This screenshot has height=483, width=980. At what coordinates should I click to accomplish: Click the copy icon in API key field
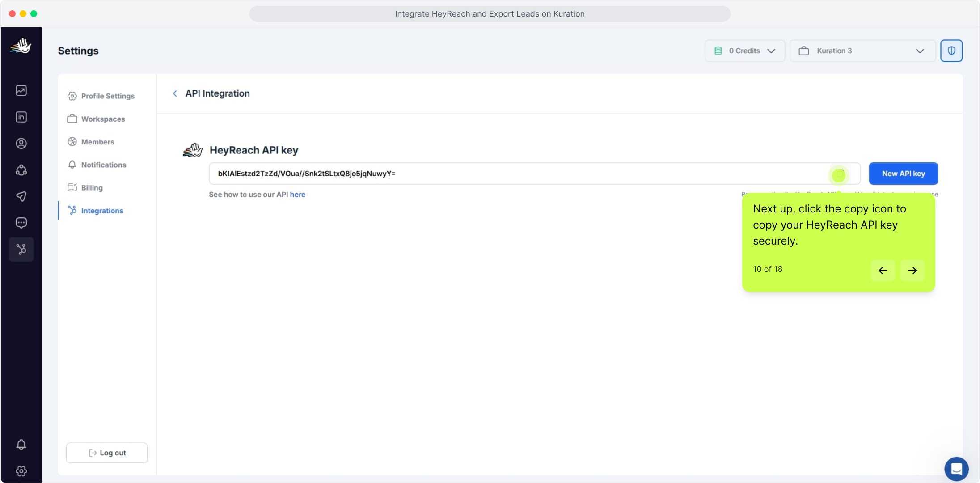(839, 175)
